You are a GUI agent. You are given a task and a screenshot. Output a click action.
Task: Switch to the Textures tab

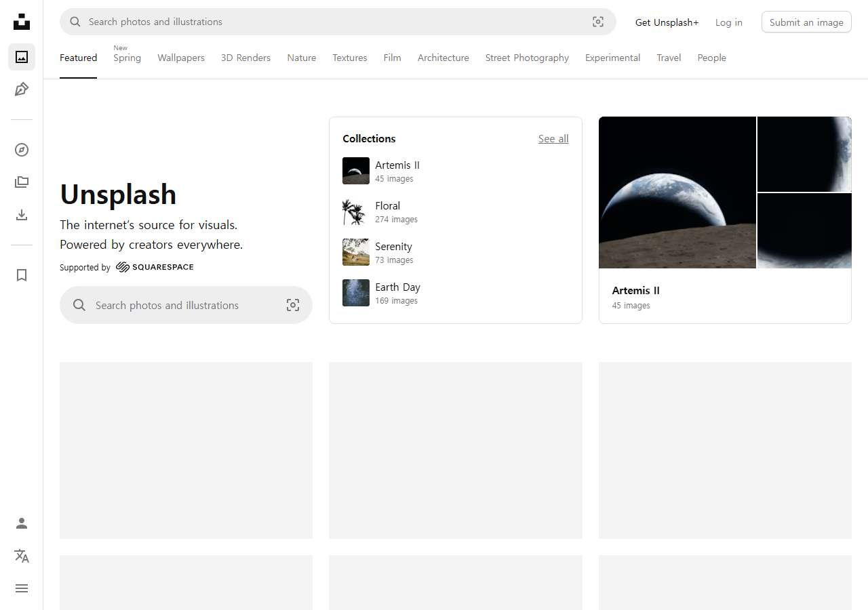[x=350, y=58]
